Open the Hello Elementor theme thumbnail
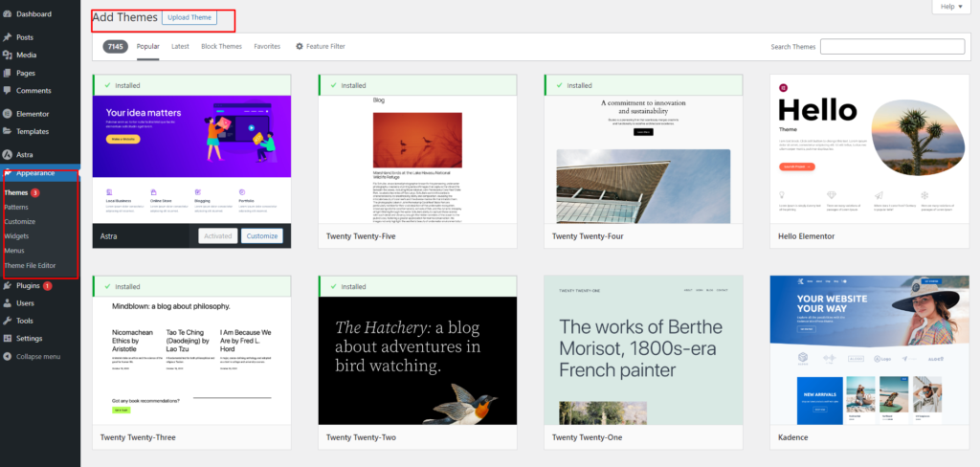 (869, 148)
